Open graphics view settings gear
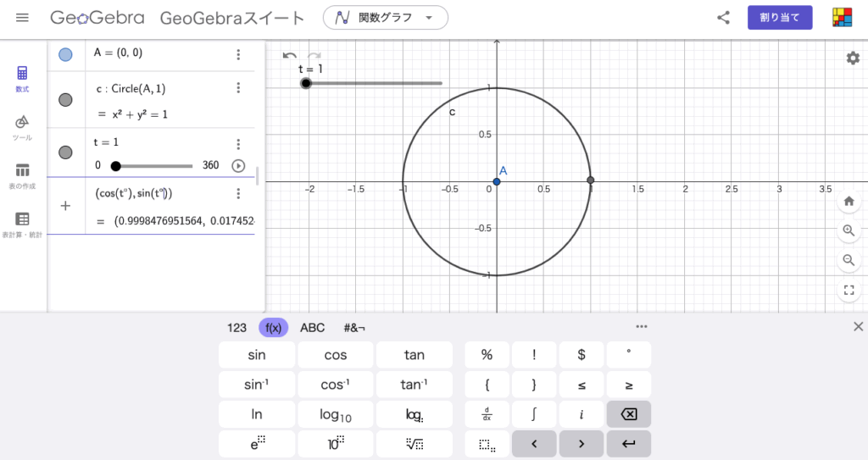868x460 pixels. [853, 58]
